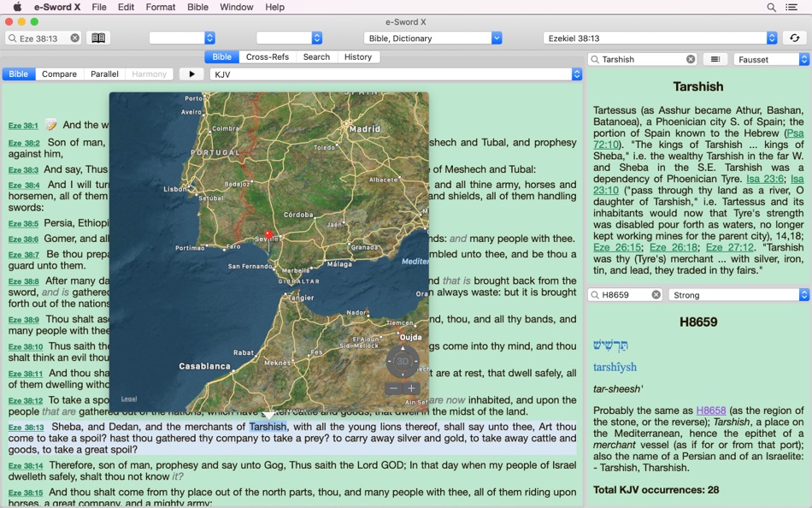Open the dictionary topic list icon
812x508 pixels.
(x=715, y=59)
